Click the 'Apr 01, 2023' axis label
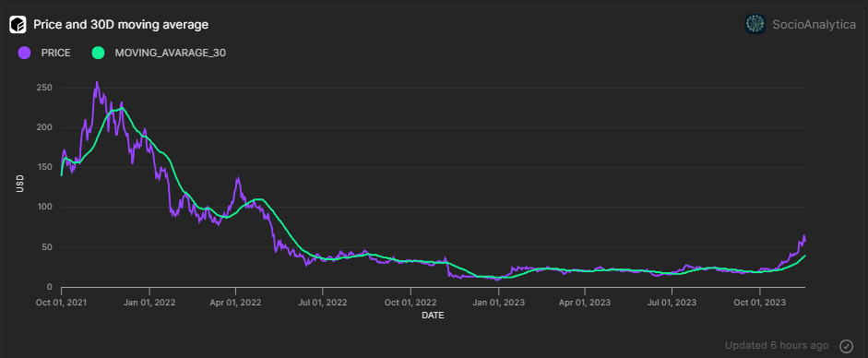The width and height of the screenshot is (868, 358). (x=585, y=303)
